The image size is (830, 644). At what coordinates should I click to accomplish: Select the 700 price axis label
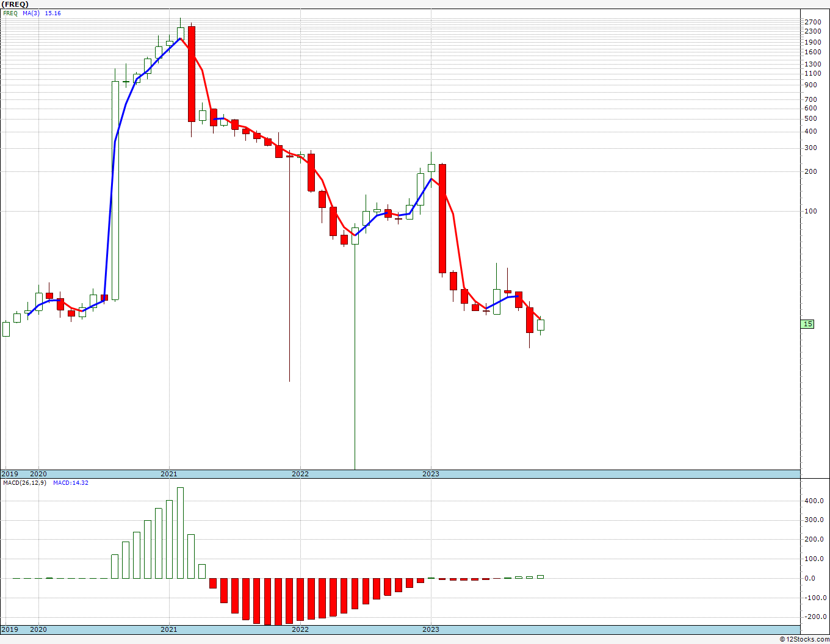[x=810, y=99]
